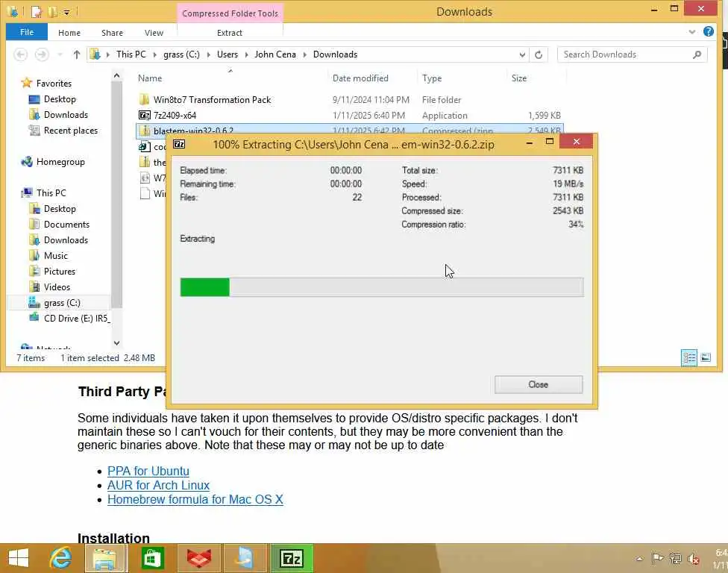Click the Action Center flag tray icon

coord(656,559)
